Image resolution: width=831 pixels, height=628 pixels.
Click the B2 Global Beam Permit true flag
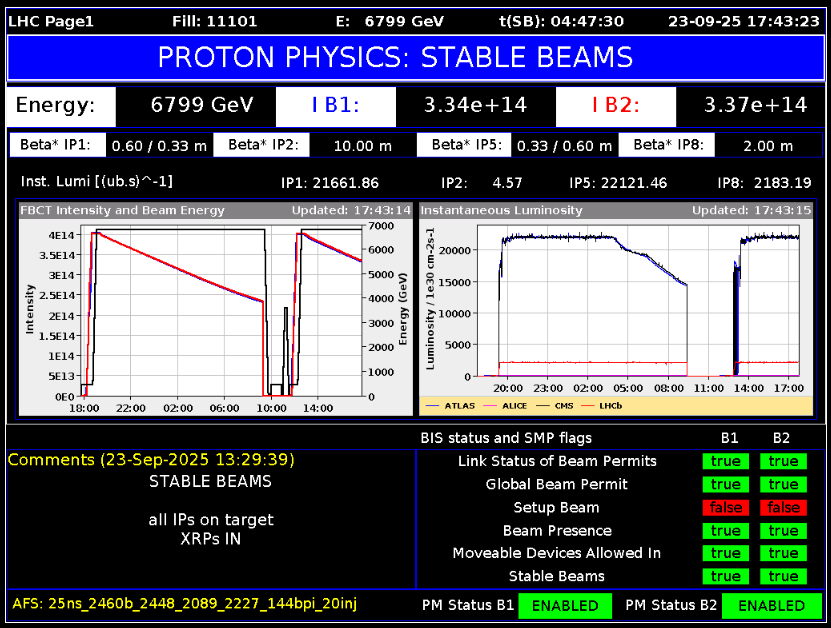[783, 484]
